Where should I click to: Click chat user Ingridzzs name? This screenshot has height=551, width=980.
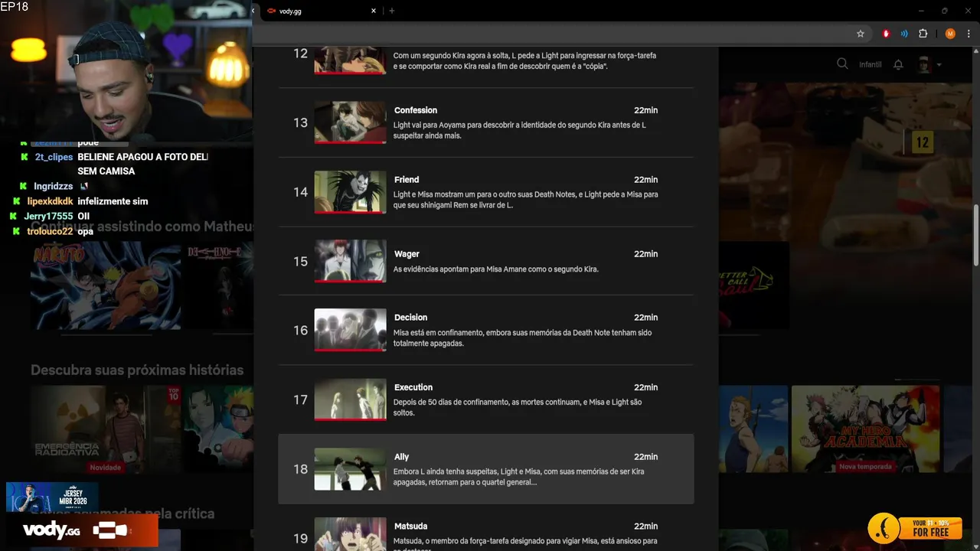(54, 186)
